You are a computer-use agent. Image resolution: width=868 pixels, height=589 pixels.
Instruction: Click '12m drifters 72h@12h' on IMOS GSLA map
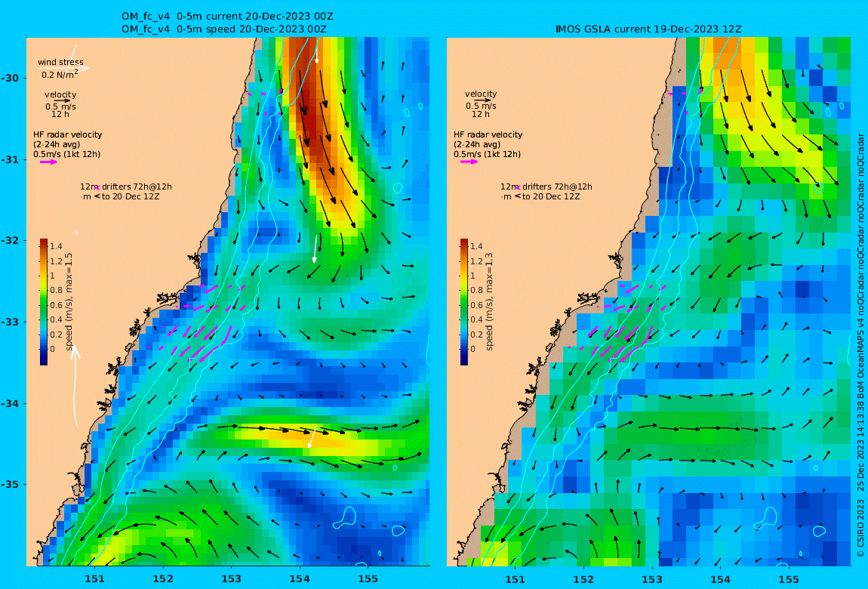click(546, 187)
